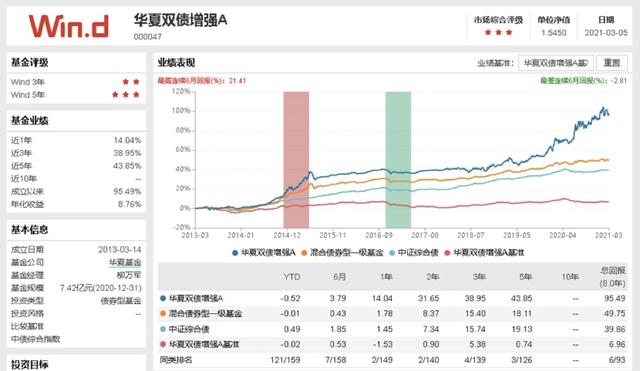Toggle 华夏双债增强A series in chart legend
Viewport: 640px width, 371px height.
click(264, 253)
